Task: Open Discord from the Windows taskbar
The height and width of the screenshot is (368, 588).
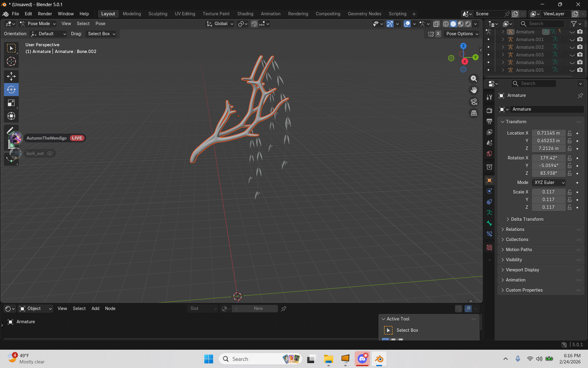Action: coord(362,359)
